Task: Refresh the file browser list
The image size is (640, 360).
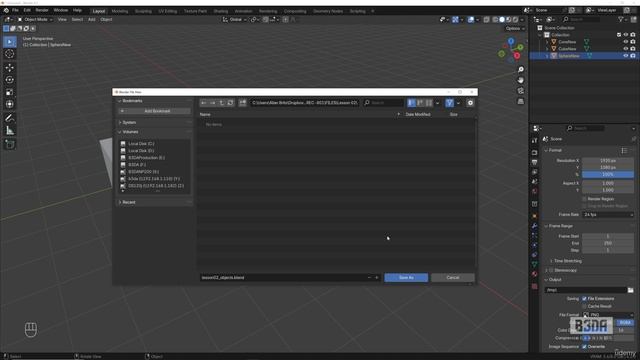Action: 231,103
